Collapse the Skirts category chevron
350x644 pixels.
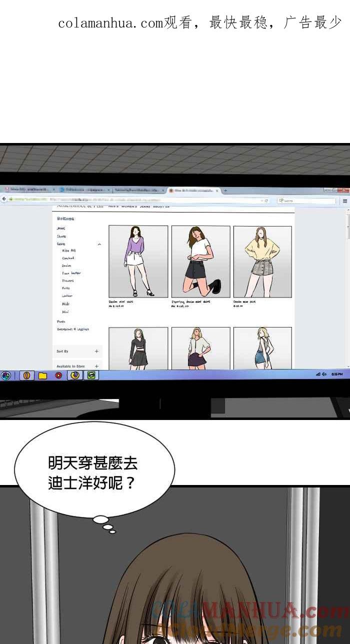coord(99,244)
